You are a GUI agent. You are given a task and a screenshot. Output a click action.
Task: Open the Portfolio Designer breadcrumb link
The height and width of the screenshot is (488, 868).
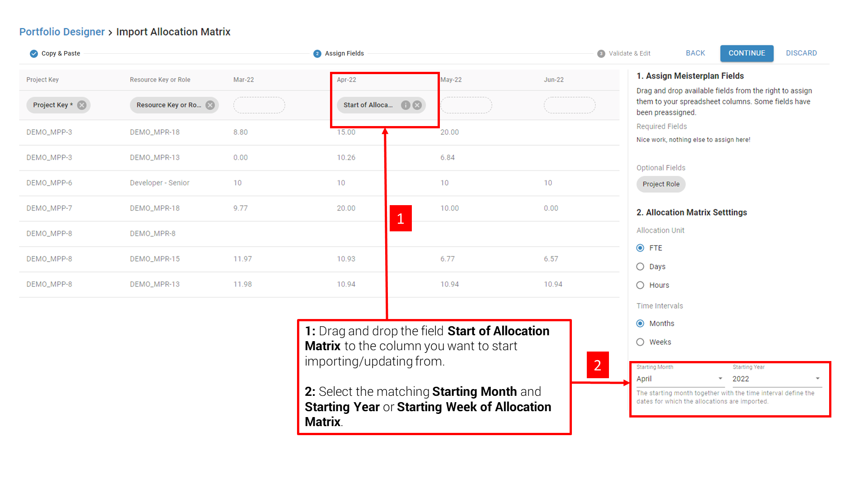coord(62,32)
